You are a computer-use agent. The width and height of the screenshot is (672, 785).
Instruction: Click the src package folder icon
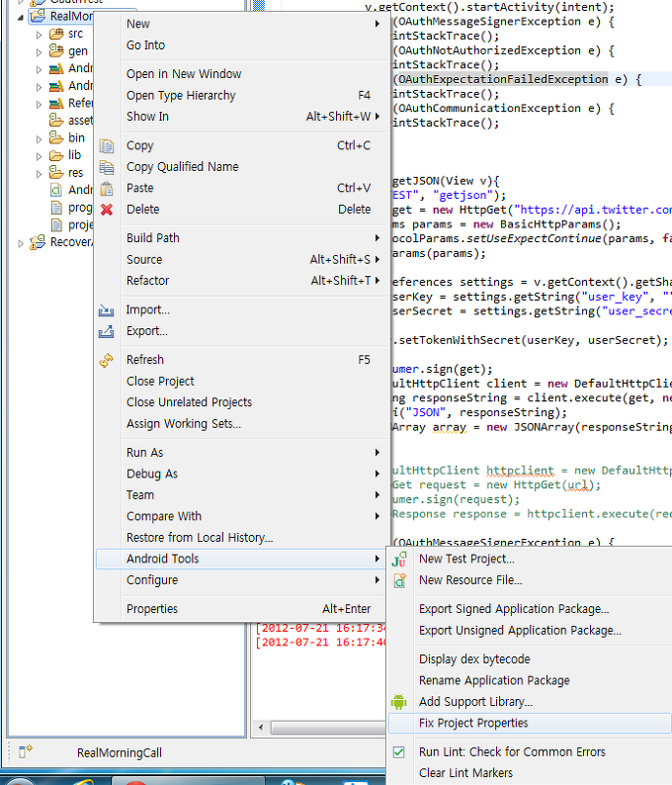point(56,34)
